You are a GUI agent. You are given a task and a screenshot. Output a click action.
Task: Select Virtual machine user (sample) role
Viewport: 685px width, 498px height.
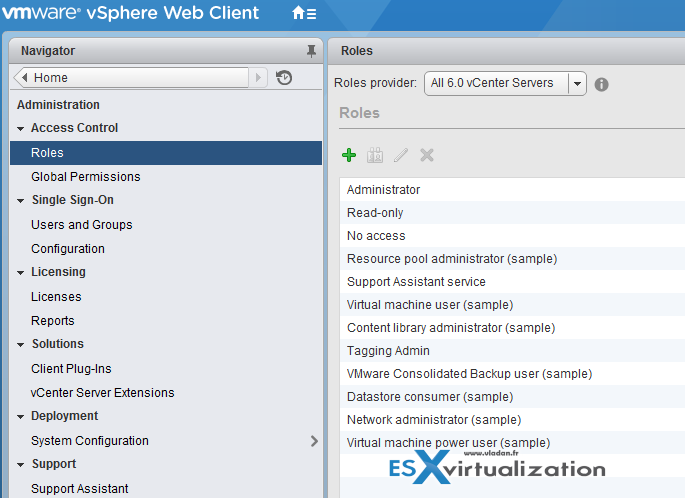tap(512, 305)
